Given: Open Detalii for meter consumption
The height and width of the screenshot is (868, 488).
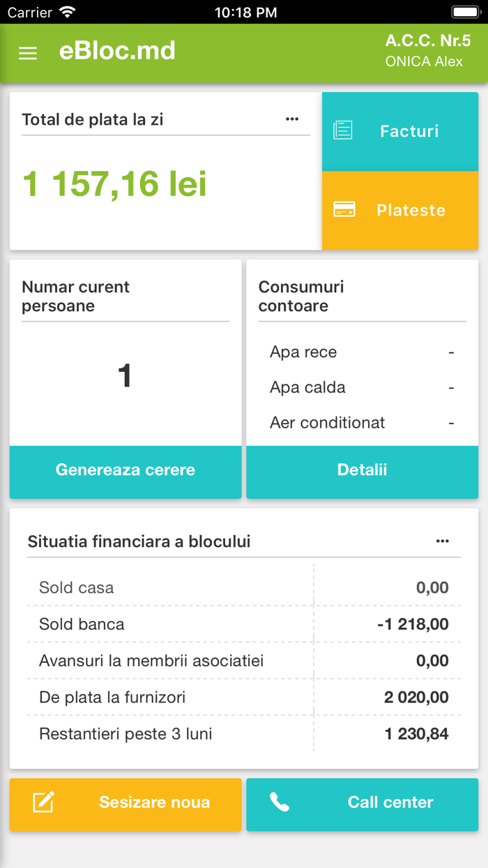Looking at the screenshot, I should [362, 470].
